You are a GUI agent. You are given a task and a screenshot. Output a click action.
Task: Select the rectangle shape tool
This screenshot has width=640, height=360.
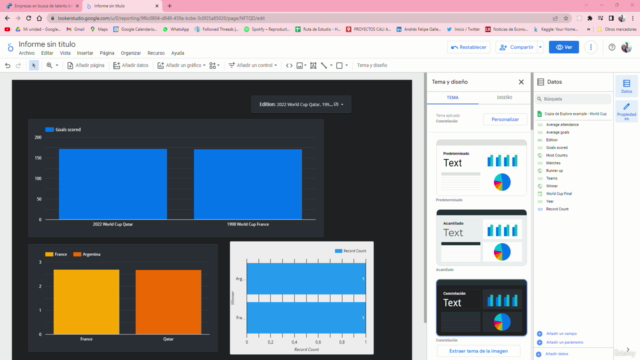[x=339, y=65]
